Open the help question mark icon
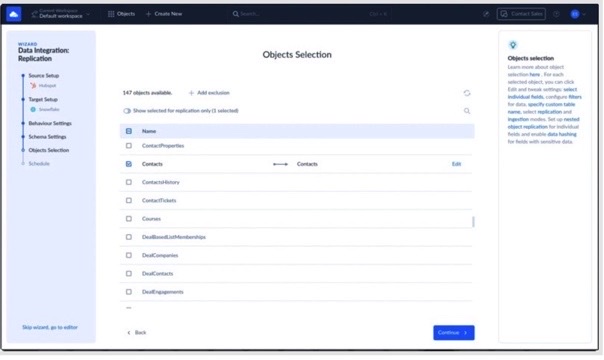The width and height of the screenshot is (604, 360). 556,14
